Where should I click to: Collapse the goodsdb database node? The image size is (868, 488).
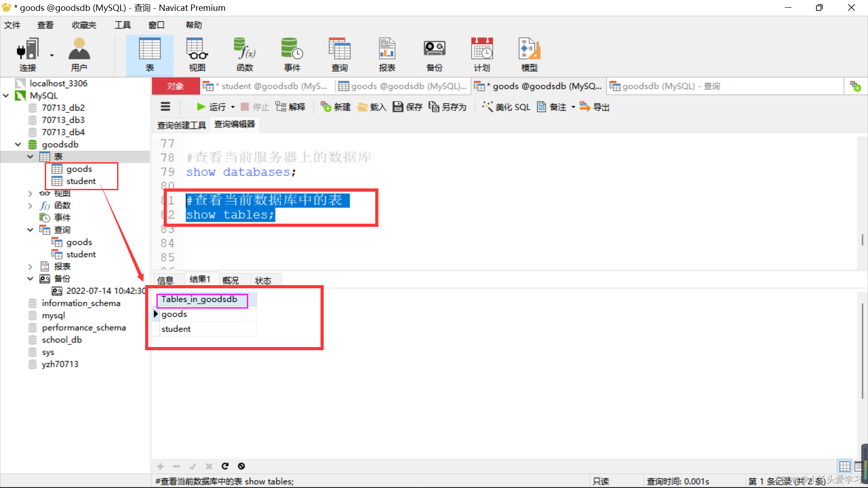[x=18, y=144]
